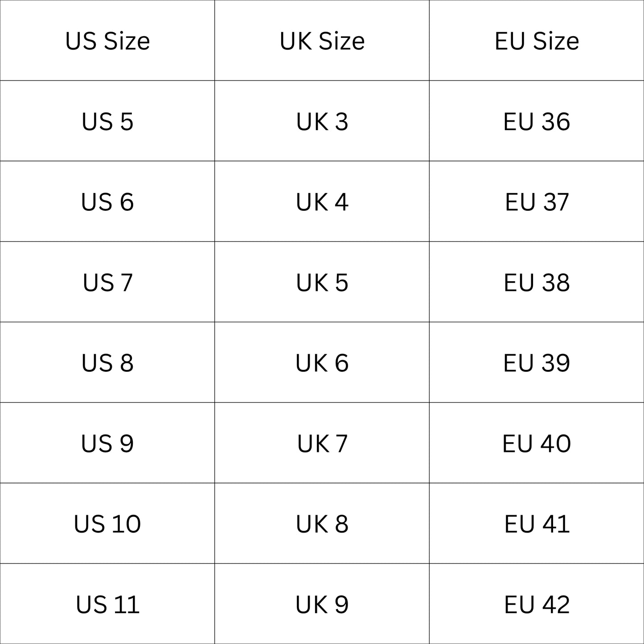Image resolution: width=644 pixels, height=644 pixels.
Task: Click the US Size header cell
Action: click(107, 41)
